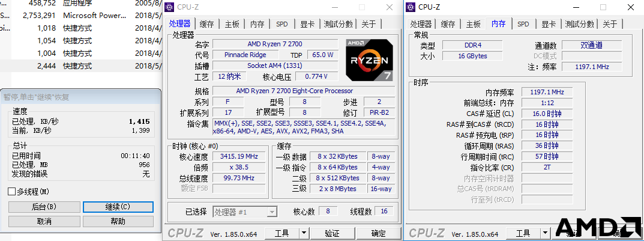The height and width of the screenshot is (241, 644).
Task: Open 缓存 tab in right CPU-Z window
Action: (x=448, y=24)
